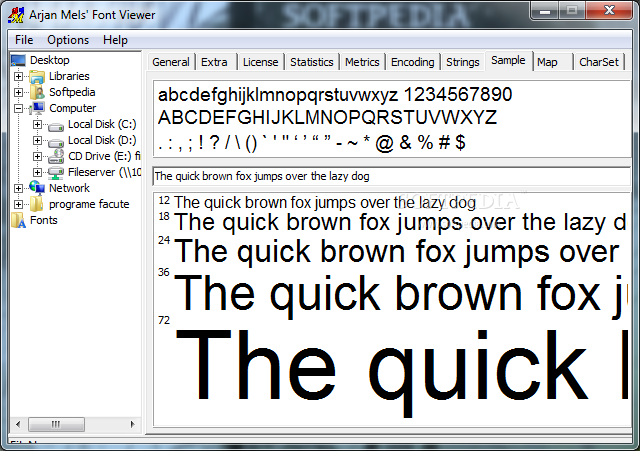Select Computer label in tree
640x451 pixels.
[x=73, y=108]
